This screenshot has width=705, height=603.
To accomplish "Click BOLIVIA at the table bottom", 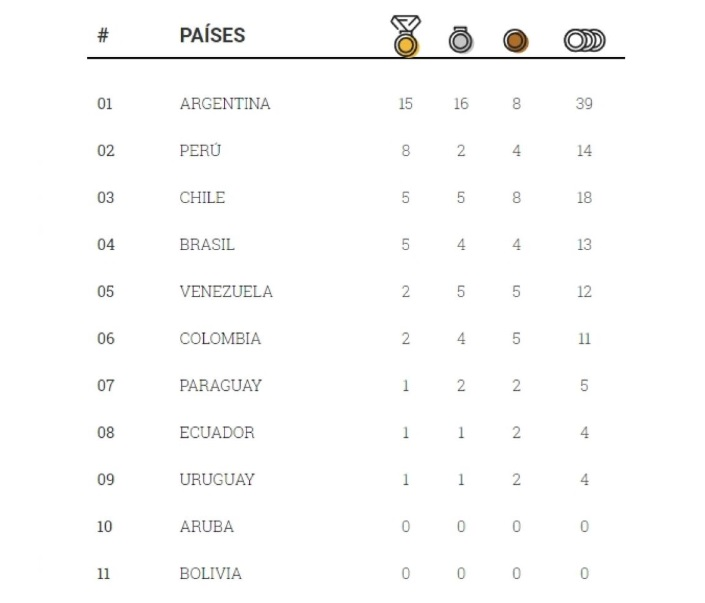I will (x=210, y=573).
